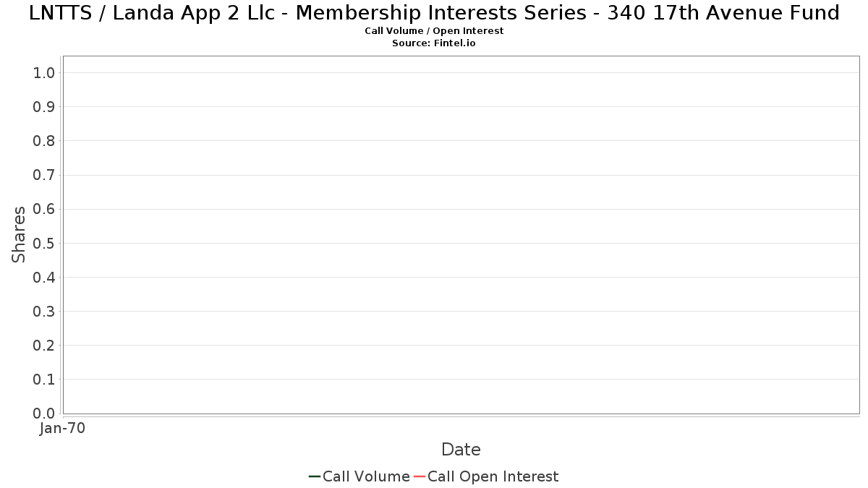The image size is (868, 488).
Task: Click the Jan-70 x-axis tick label
Action: (63, 429)
